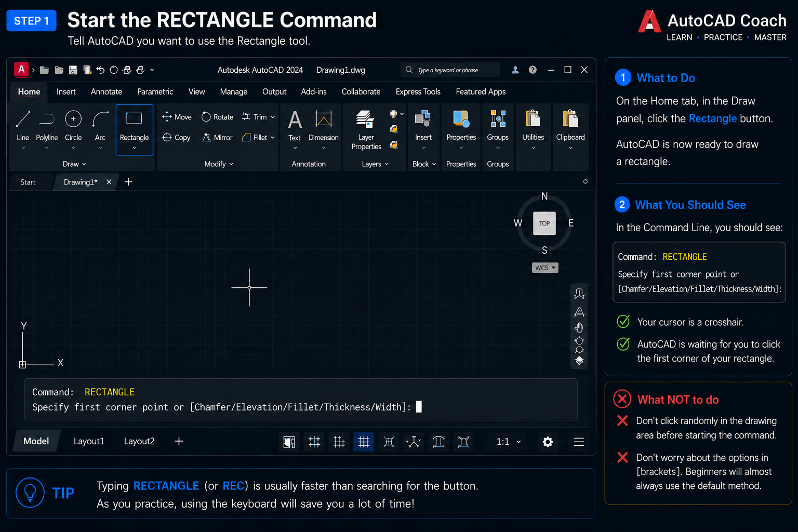Click the Text annotation tool
The width and height of the screenshot is (798, 532).
coord(295,125)
